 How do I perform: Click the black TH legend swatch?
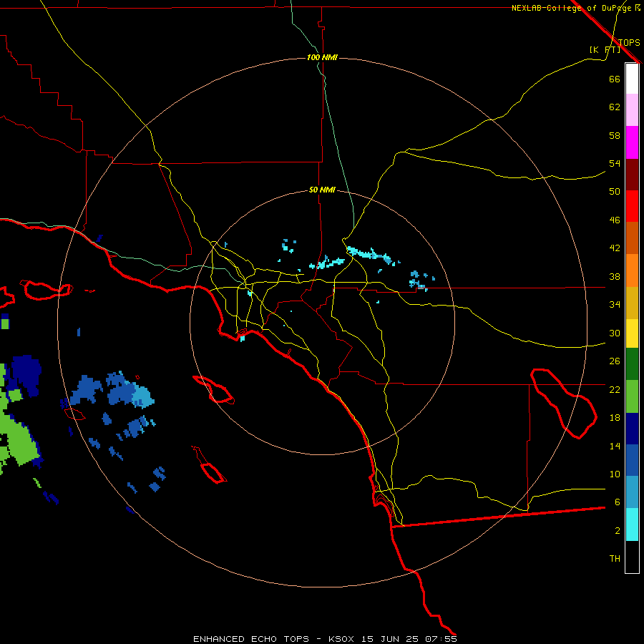click(x=632, y=557)
